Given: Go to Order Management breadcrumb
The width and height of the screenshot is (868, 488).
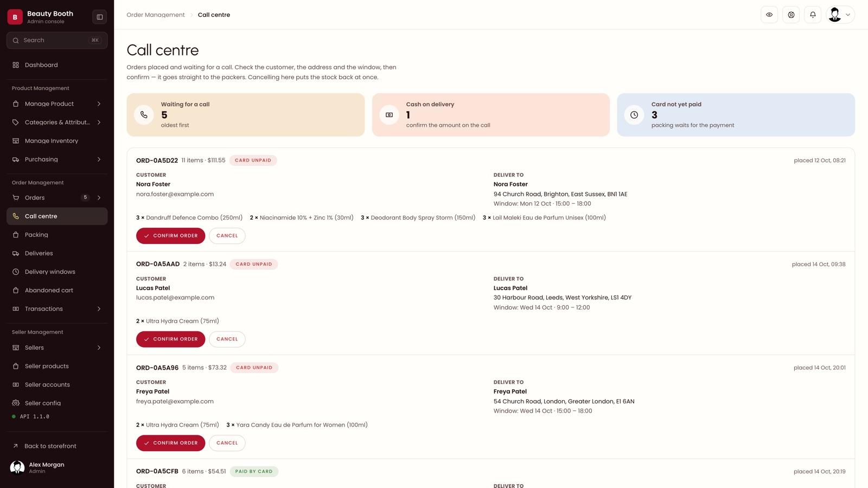Looking at the screenshot, I should 156,15.
